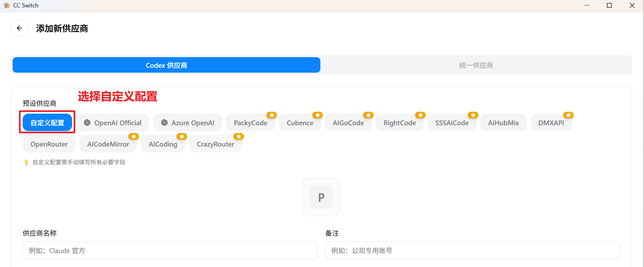Pick the RightCode preset
This screenshot has height=267, width=644.
point(400,122)
